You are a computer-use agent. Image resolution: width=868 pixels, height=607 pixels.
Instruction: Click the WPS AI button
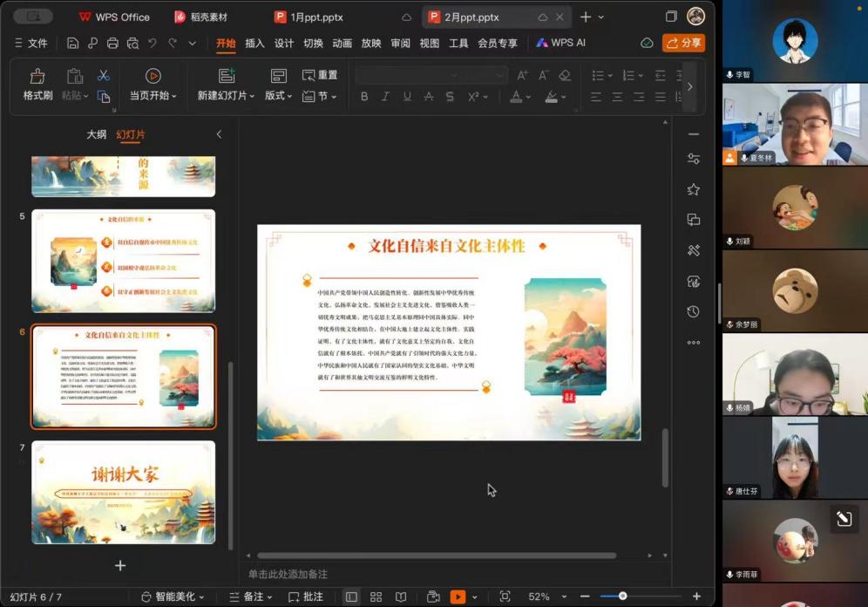560,43
